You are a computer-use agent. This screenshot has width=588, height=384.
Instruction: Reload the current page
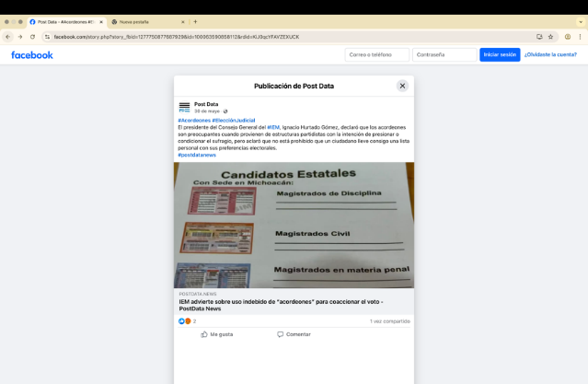pos(32,37)
